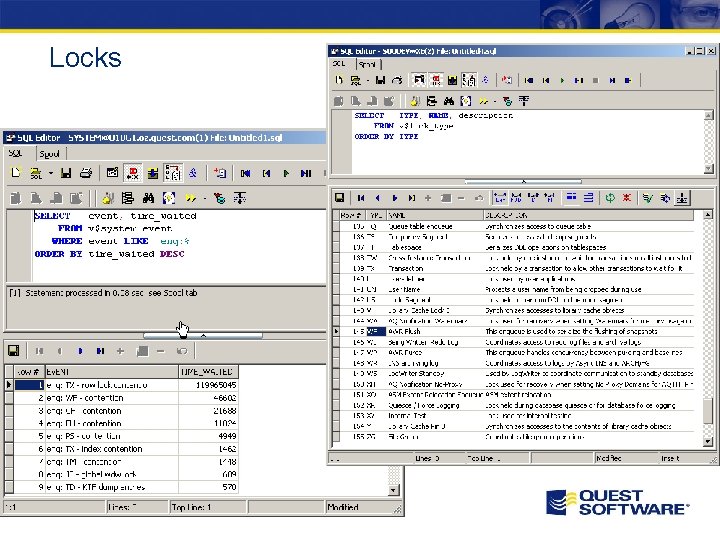Click the printer icon in left editor toolbar

85,173
